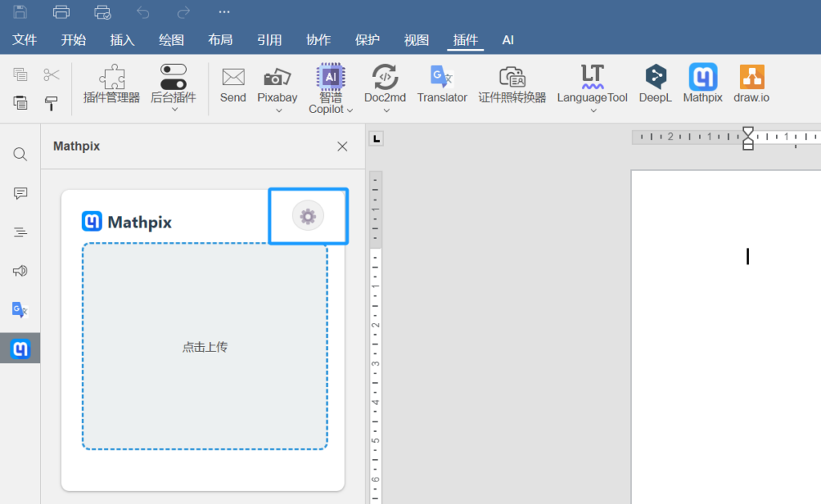Click the read-aloud speaker icon in sidebar

click(x=19, y=271)
